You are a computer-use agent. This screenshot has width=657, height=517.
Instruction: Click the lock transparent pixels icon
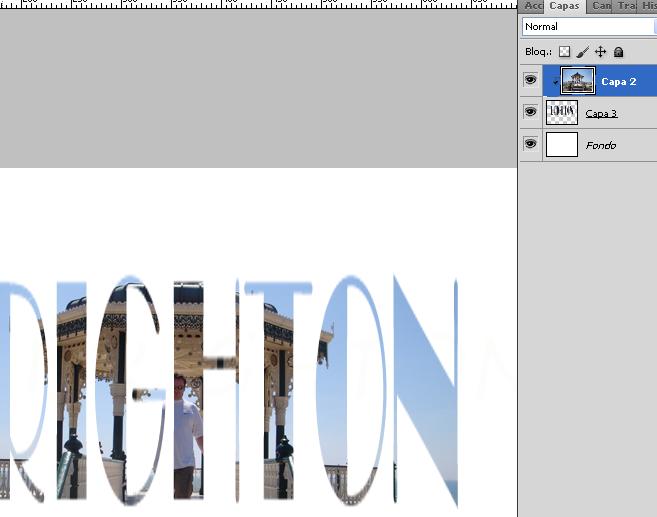pos(564,51)
